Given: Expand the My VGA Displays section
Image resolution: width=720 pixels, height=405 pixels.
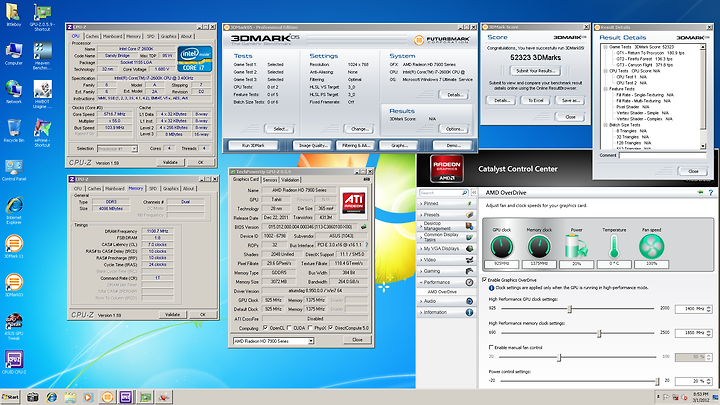Looking at the screenshot, I should [x=447, y=248].
